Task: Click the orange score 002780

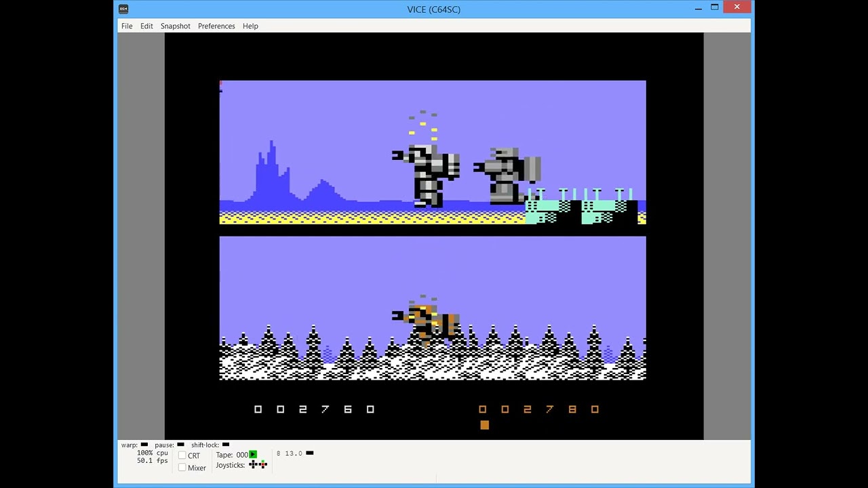Action: tap(538, 409)
